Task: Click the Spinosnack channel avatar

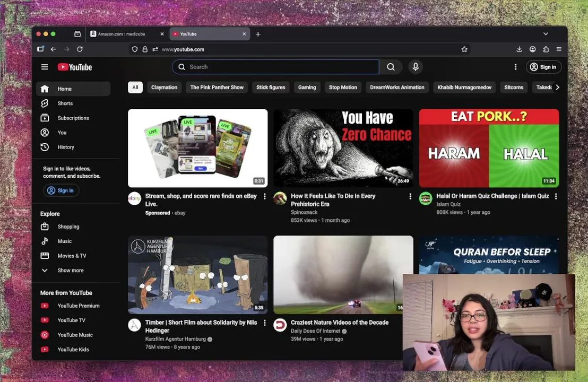Action: click(x=280, y=198)
